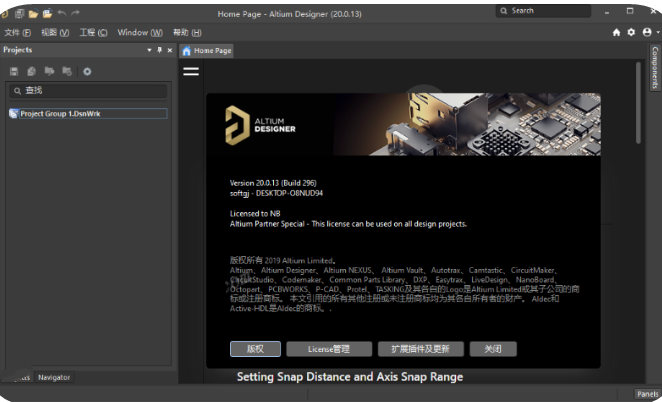Click the save all documents icon in title bar
This screenshot has width=662, height=402.
19,14
